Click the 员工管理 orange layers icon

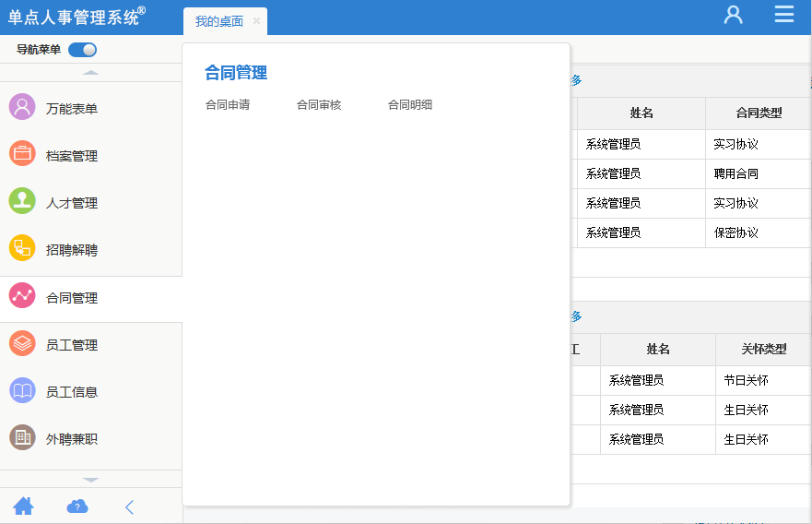[22, 343]
